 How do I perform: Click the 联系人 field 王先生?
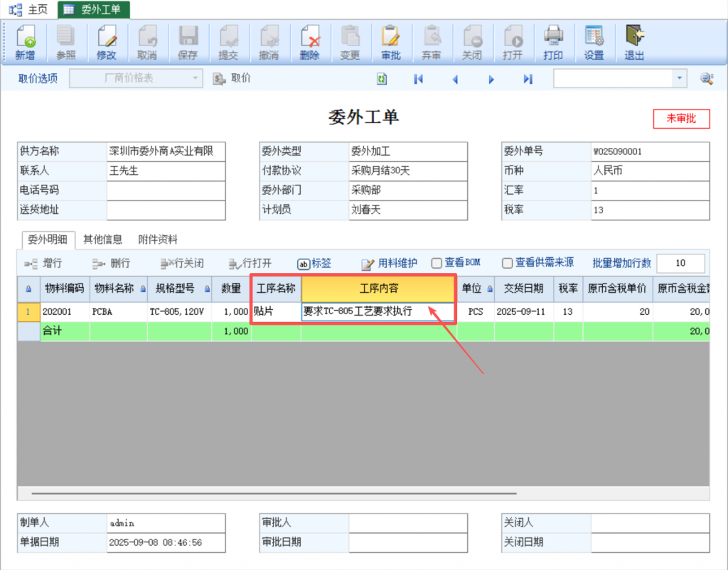[166, 171]
